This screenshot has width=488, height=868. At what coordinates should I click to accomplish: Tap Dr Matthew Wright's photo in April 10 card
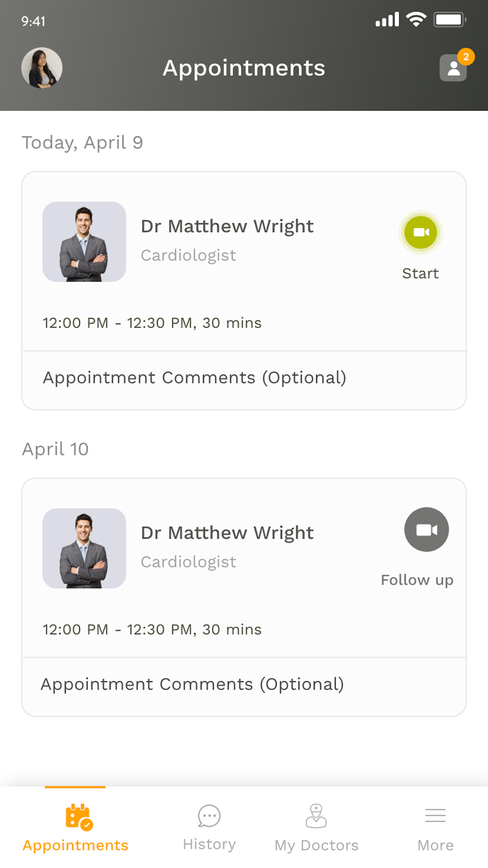84,548
